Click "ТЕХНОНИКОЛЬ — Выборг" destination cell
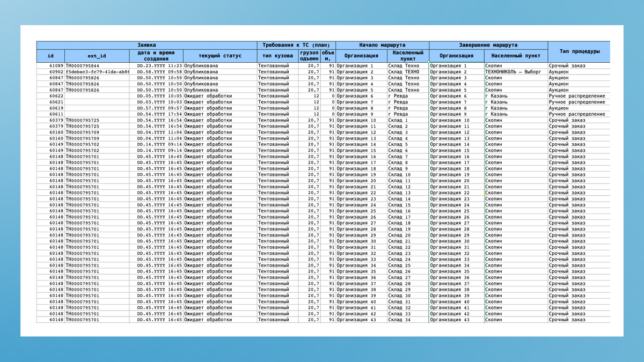The width and height of the screenshot is (644, 362). (516, 72)
